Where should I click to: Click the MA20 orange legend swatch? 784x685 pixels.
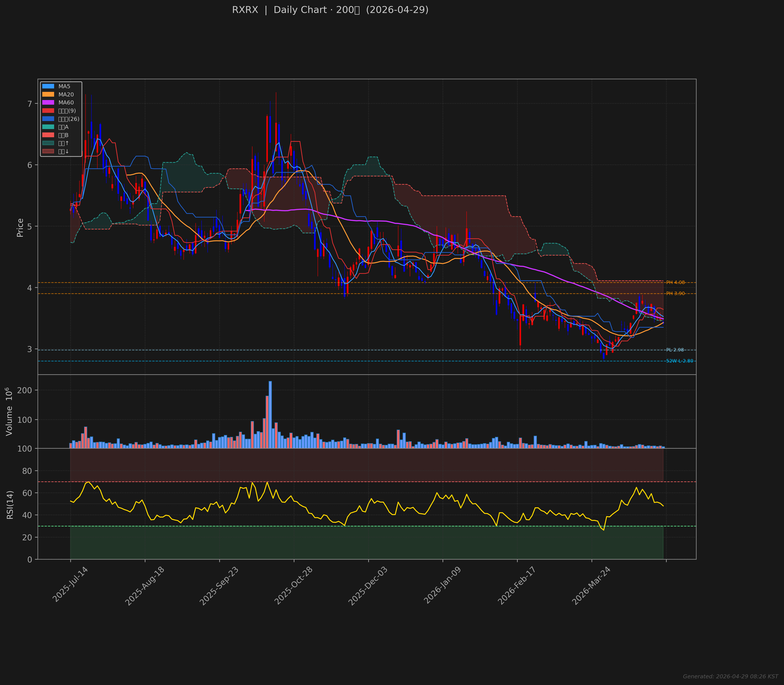coord(48,94)
